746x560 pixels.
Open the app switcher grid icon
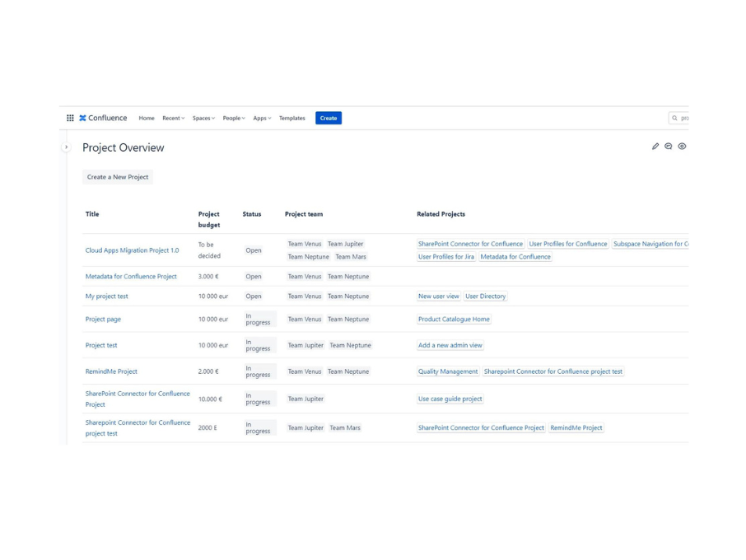(70, 118)
